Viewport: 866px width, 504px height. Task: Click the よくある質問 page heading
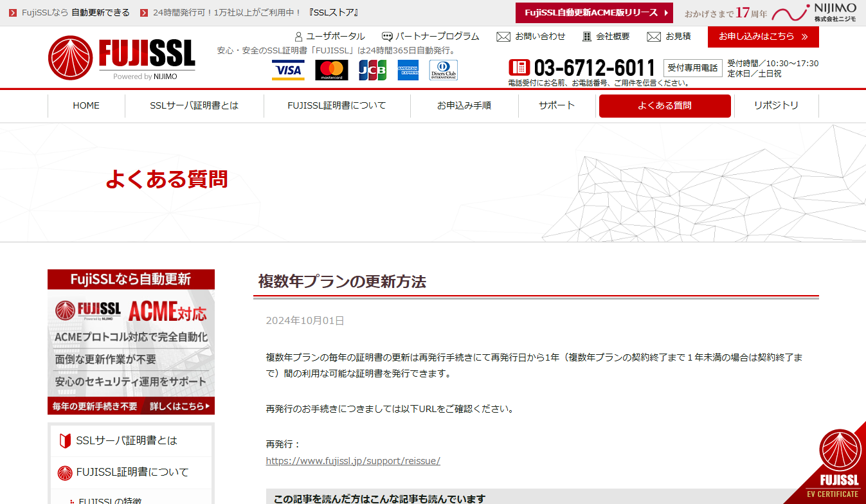tap(167, 179)
